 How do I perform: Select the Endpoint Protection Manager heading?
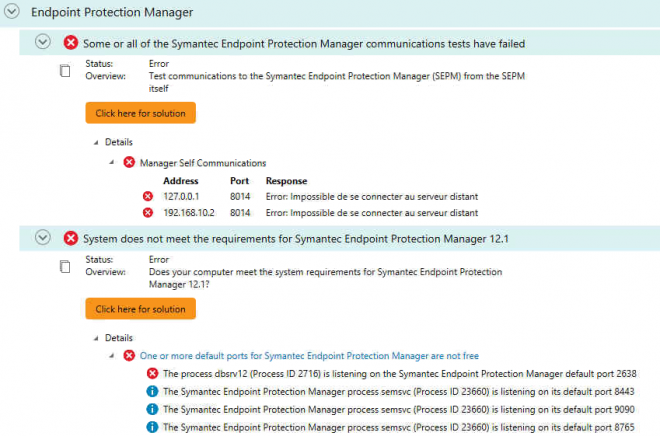click(112, 12)
